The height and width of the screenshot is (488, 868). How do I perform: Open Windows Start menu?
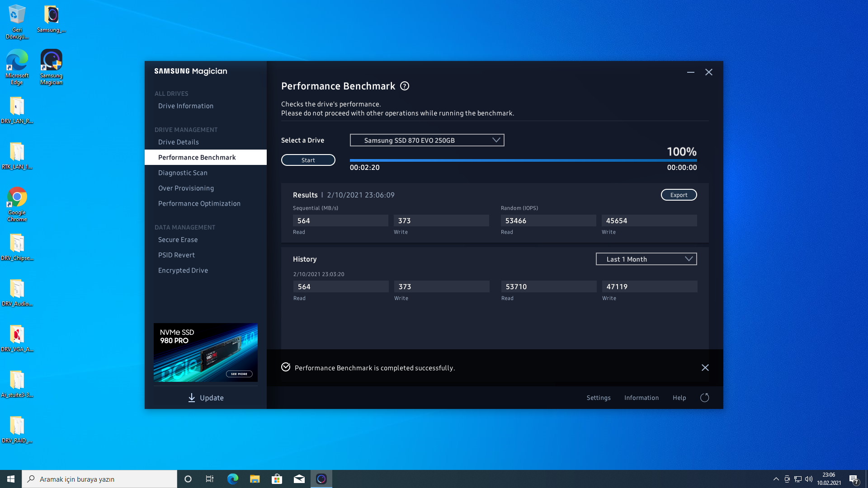[11, 479]
